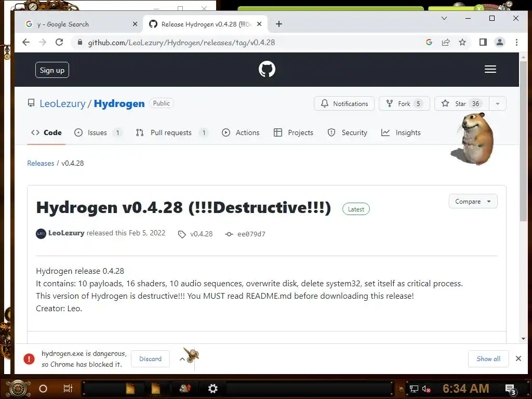The height and width of the screenshot is (399, 532).
Task: Open the notification center icon
Action: (511, 389)
